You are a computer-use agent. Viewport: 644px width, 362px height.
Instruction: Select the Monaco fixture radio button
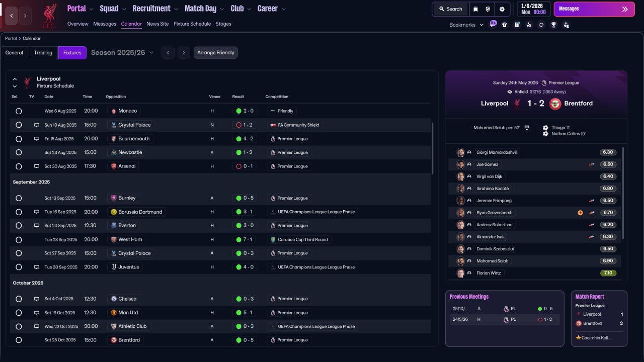(19, 111)
